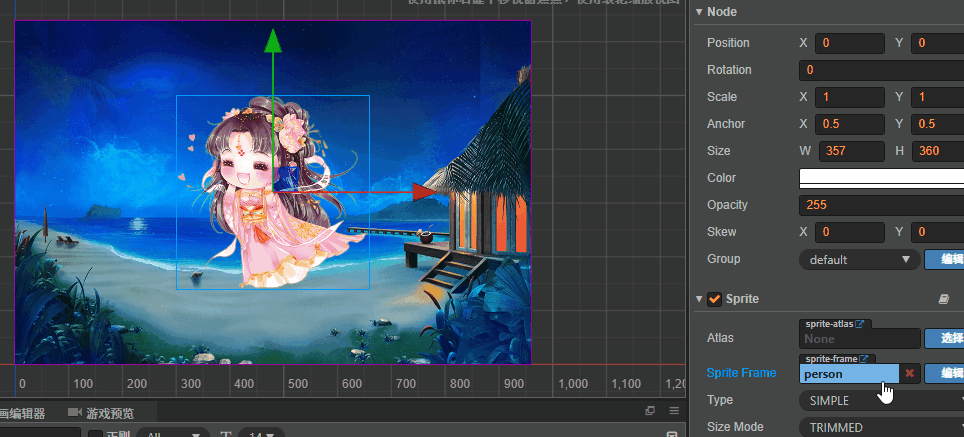964x437 pixels.
Task: Clear the Sprite Frame with red X
Action: pyautogui.click(x=910, y=373)
